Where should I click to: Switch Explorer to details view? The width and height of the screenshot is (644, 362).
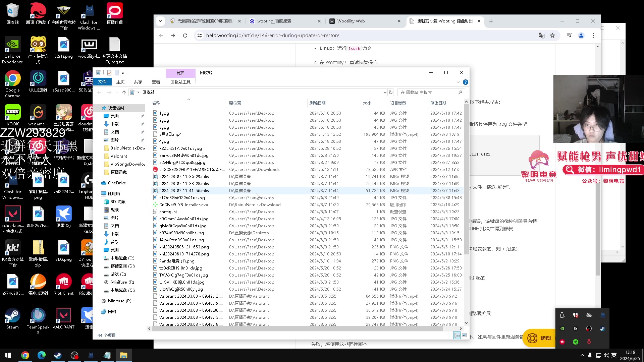pos(457,335)
